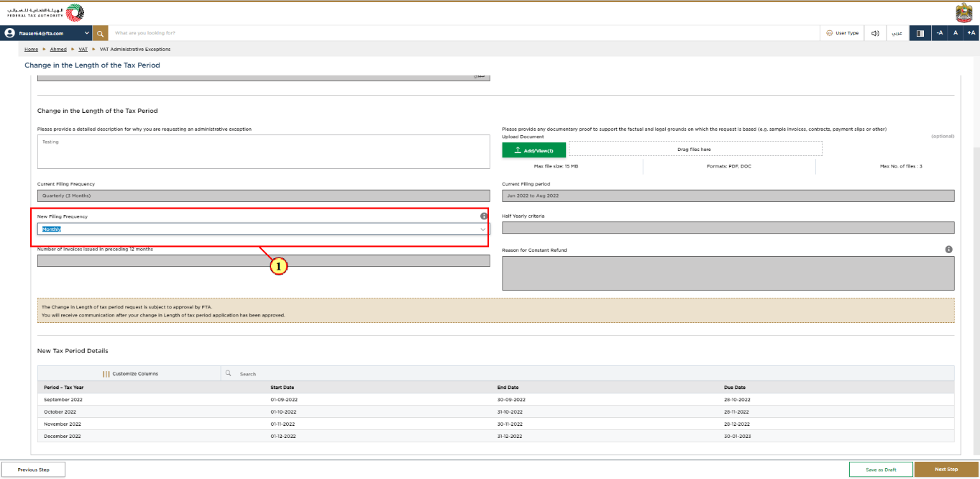Go to Home breadcrumb link
This screenshot has height=479, width=980.
click(31, 50)
